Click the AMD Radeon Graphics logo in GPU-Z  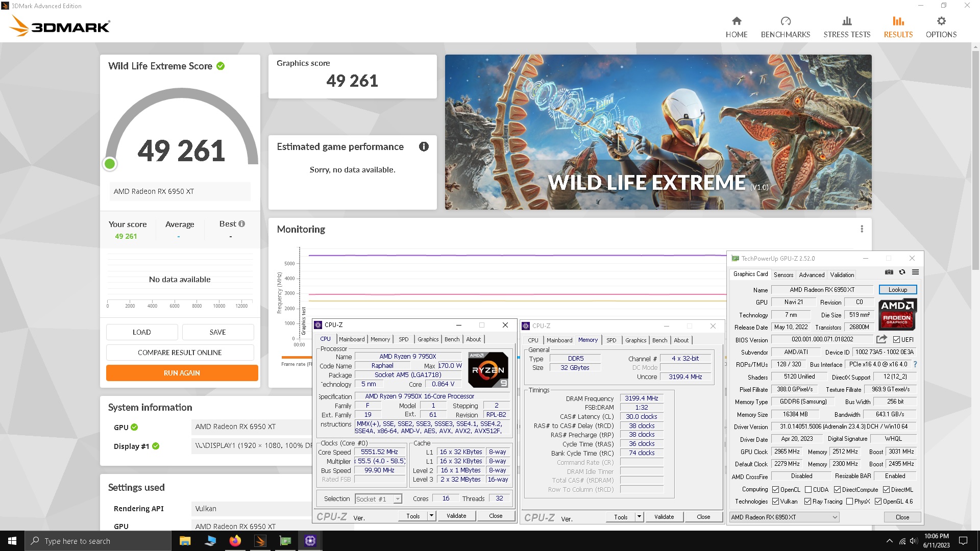tap(898, 314)
